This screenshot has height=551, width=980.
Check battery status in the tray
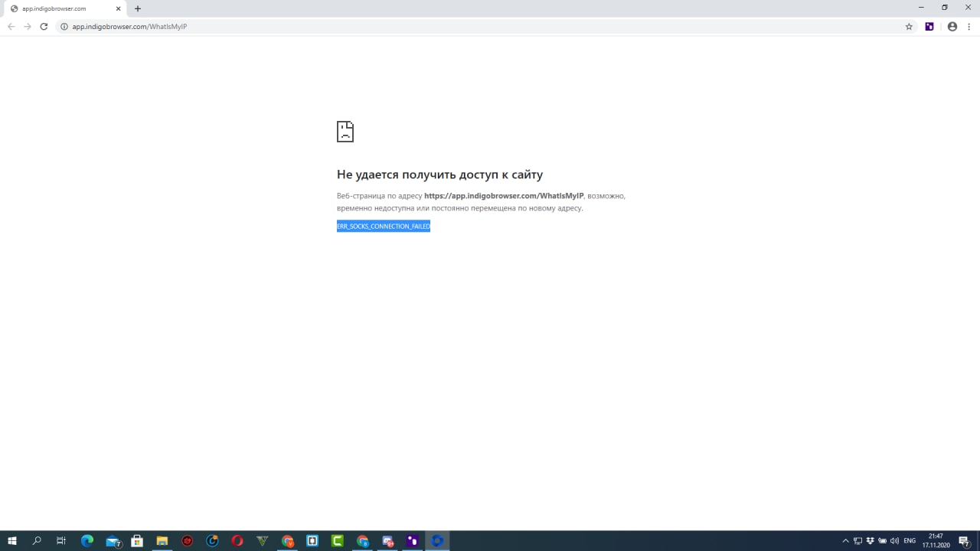click(882, 541)
